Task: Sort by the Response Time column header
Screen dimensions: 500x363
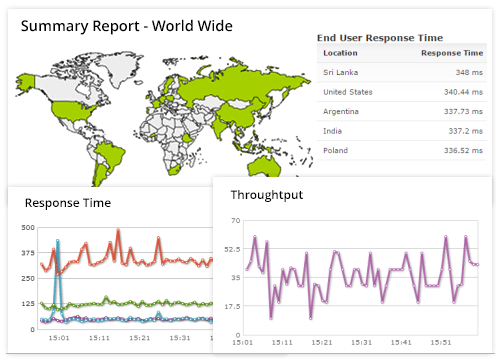Action: (452, 53)
